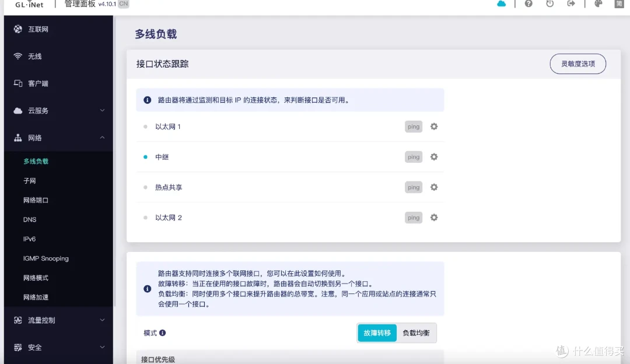Click the 热点共享 interface label
Screen dimensions: 630x364
(169, 187)
